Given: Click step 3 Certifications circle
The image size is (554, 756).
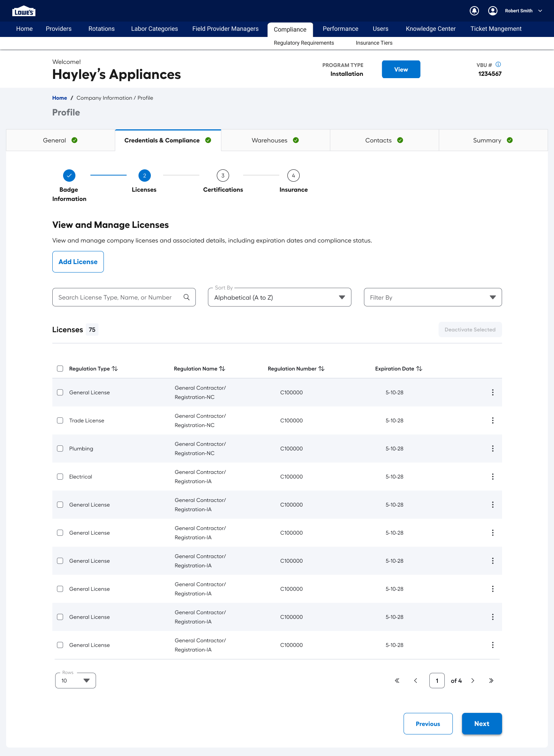Looking at the screenshot, I should point(223,176).
